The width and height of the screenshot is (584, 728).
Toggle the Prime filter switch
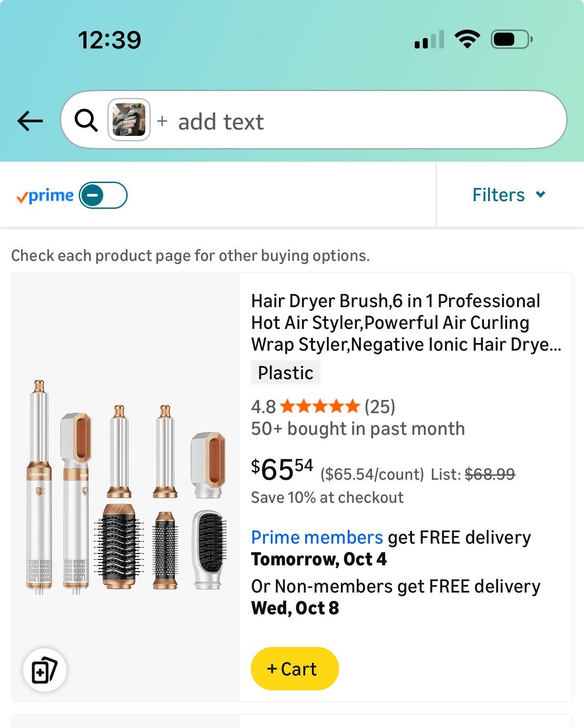tap(103, 195)
